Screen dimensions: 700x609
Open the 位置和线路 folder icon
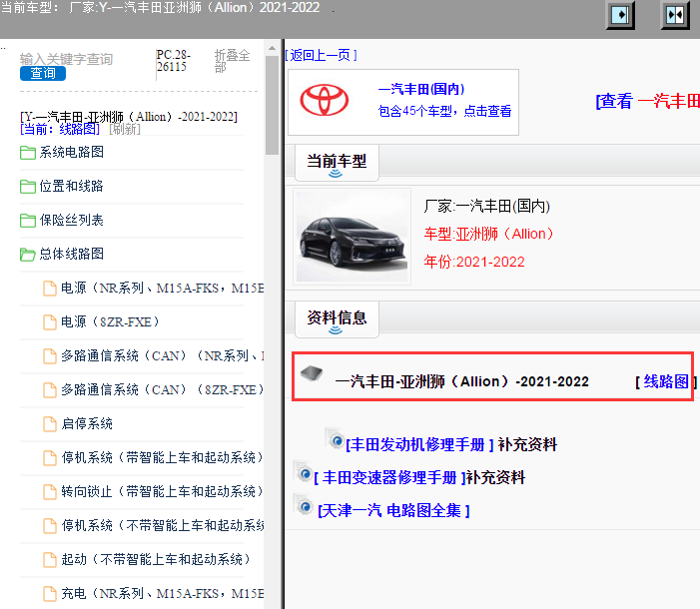click(28, 187)
